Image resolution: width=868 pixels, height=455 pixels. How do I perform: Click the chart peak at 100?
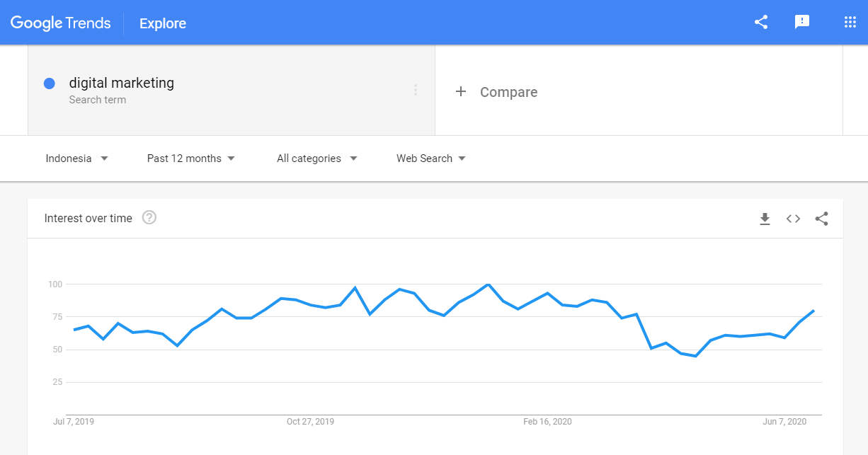click(x=488, y=284)
